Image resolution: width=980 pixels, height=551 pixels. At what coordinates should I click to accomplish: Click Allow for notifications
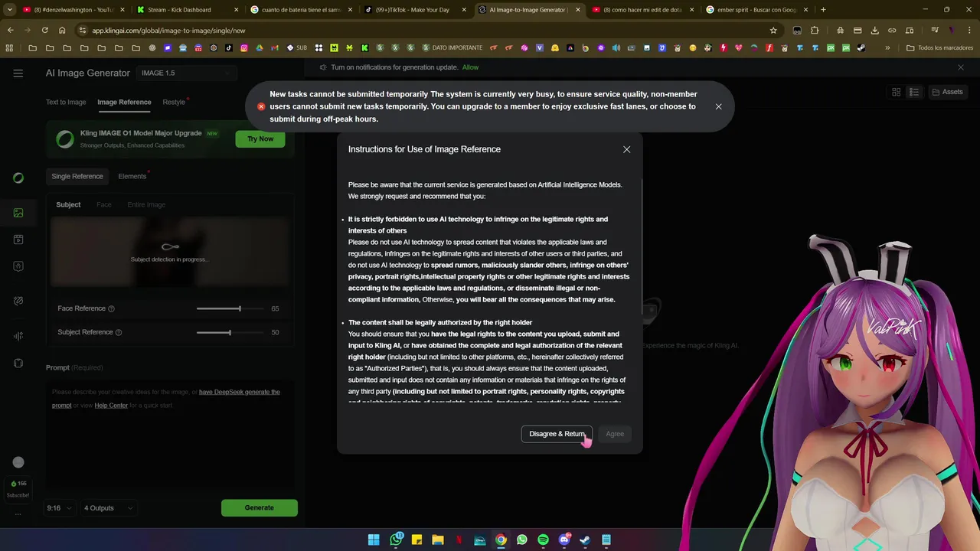470,67
